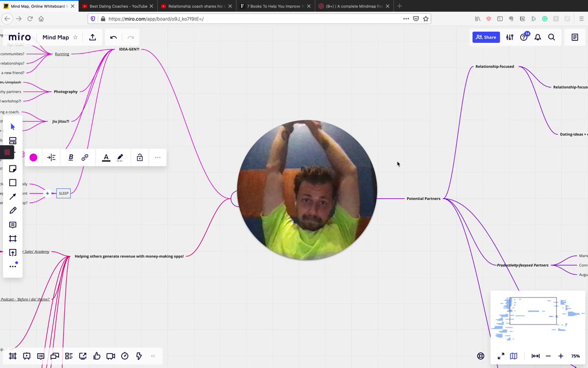Open the notifications bell
The image size is (588, 368).
click(x=538, y=37)
